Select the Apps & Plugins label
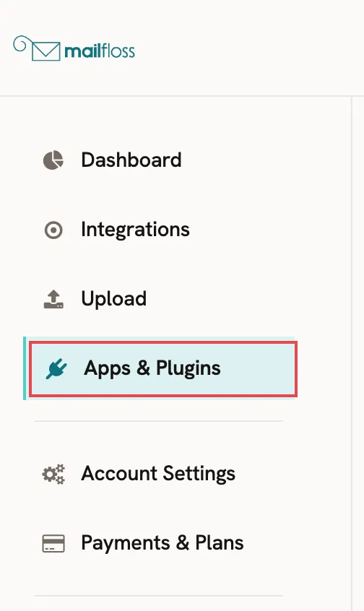The width and height of the screenshot is (364, 611). [x=152, y=368]
